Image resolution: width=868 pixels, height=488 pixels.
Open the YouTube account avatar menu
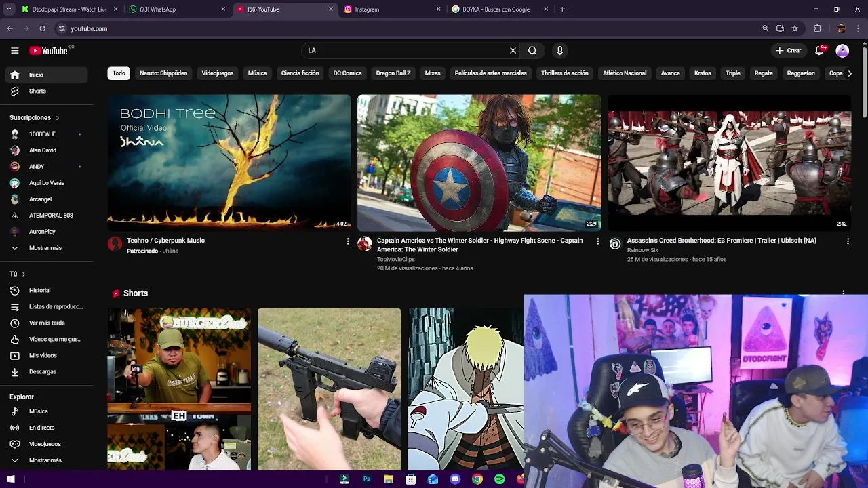click(842, 50)
